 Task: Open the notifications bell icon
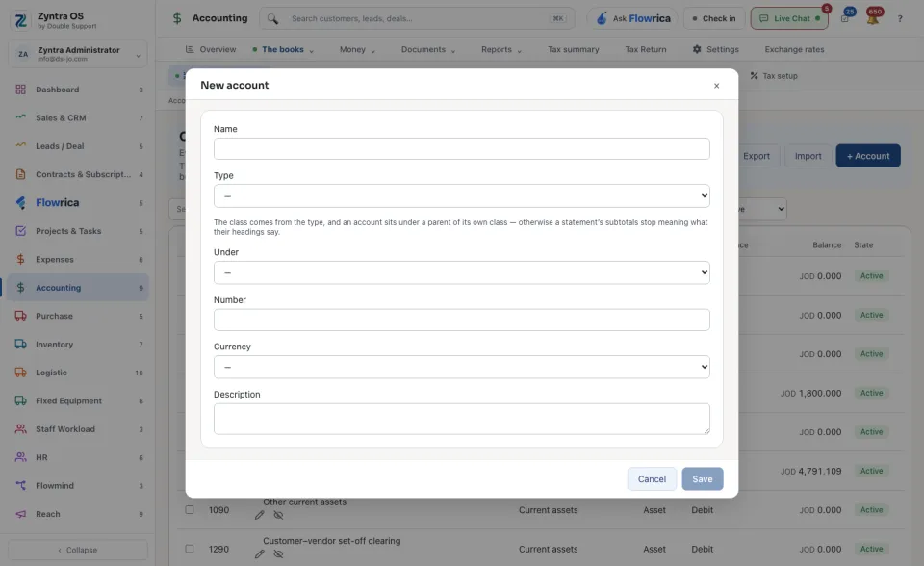873,18
